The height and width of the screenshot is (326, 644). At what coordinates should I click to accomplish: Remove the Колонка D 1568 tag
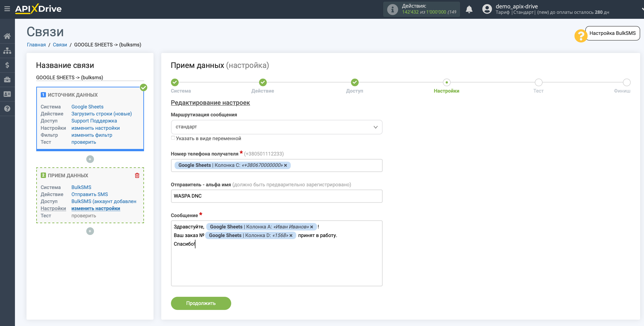(291, 235)
